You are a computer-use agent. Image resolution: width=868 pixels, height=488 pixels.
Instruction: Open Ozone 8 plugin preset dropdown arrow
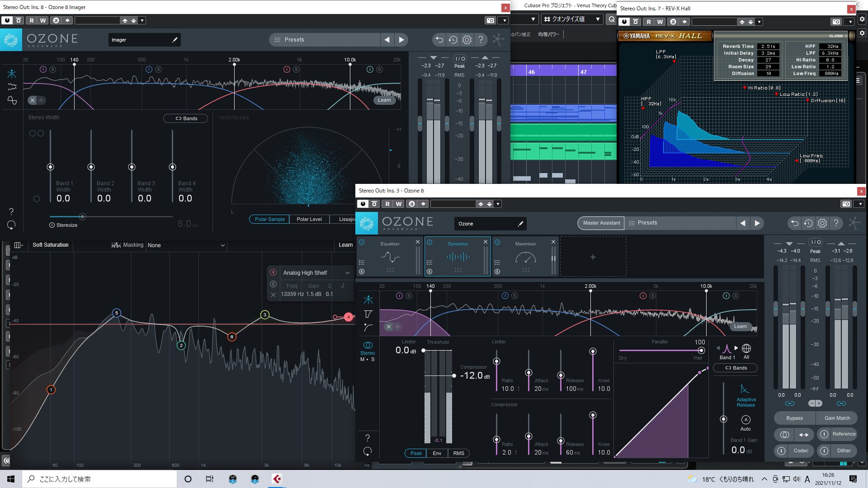click(x=498, y=204)
